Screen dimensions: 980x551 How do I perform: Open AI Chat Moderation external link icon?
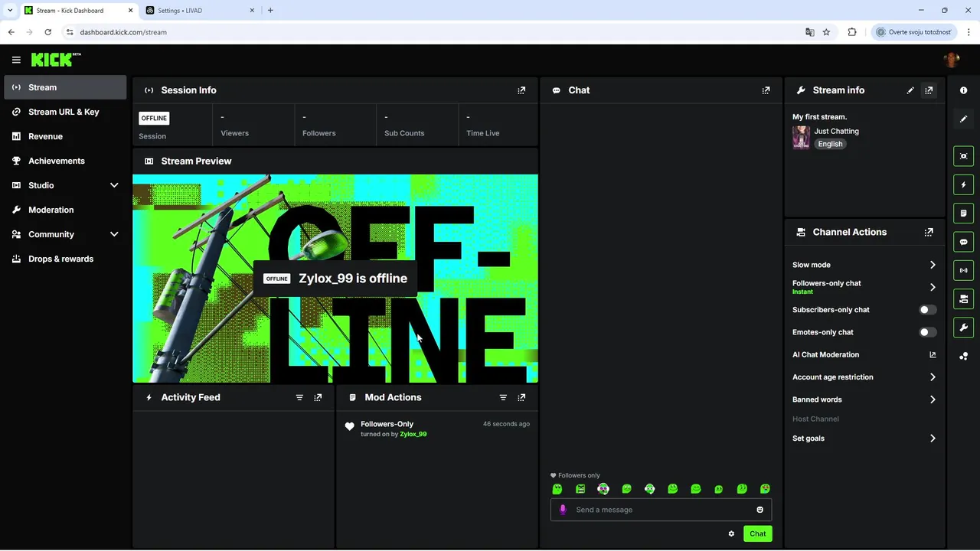tap(933, 354)
